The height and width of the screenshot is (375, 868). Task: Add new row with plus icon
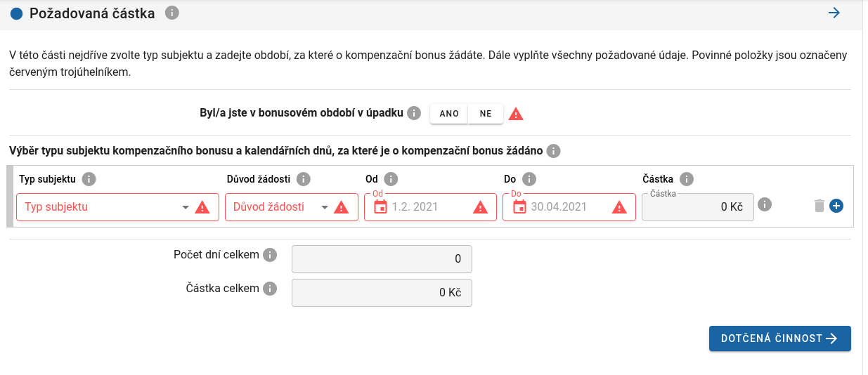pos(836,206)
